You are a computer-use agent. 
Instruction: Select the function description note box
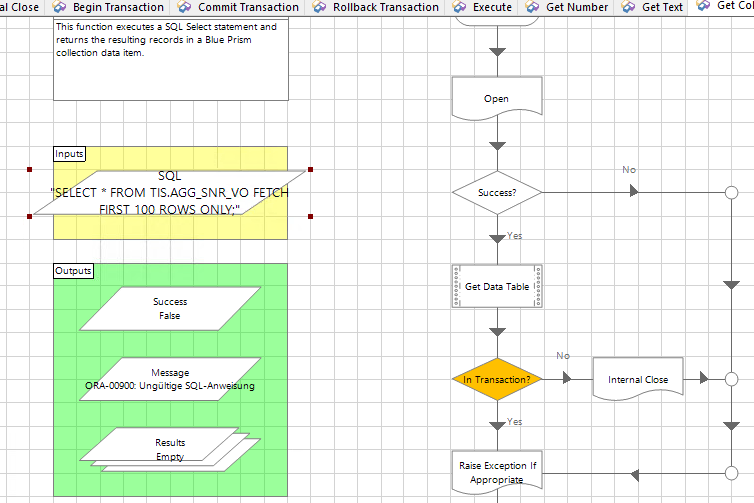click(x=170, y=58)
